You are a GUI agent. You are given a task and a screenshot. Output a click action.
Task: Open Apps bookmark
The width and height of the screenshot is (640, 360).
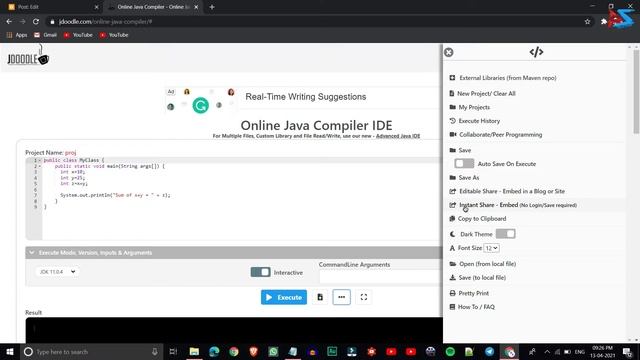17,35
